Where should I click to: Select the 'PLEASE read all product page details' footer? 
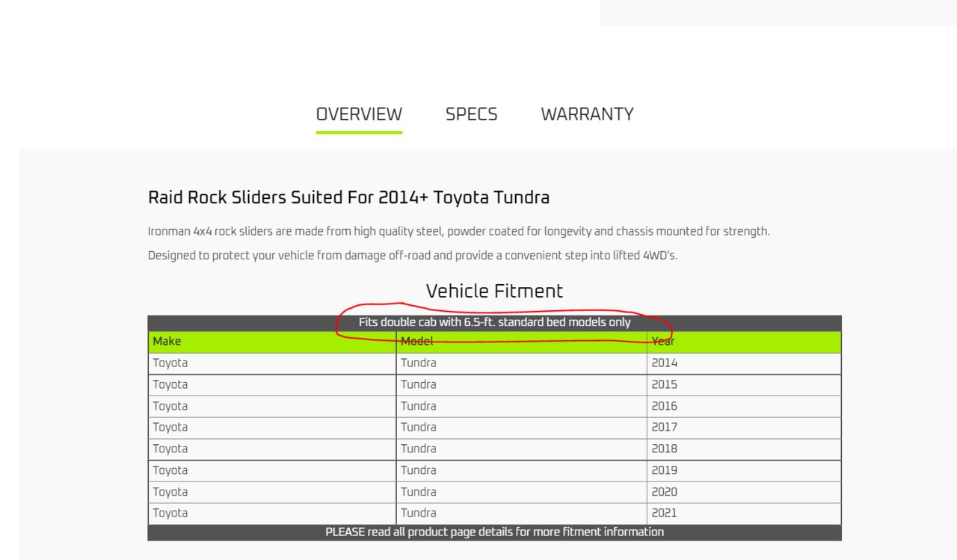494,532
